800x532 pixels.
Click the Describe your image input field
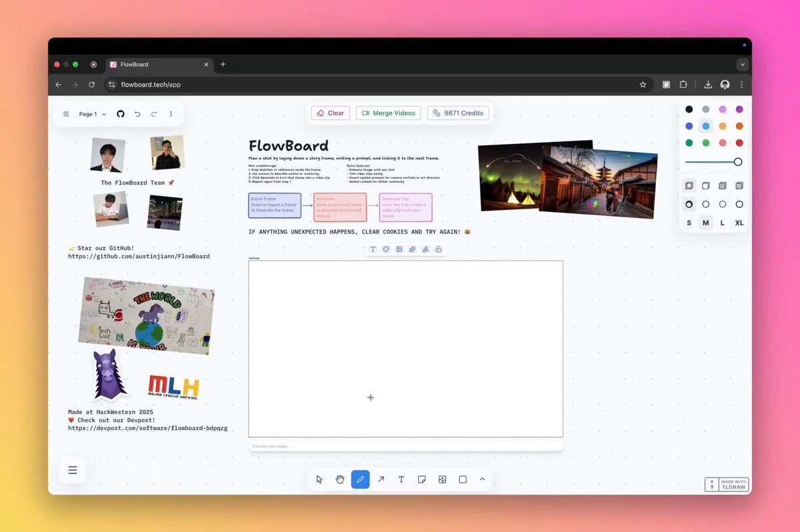click(405, 446)
